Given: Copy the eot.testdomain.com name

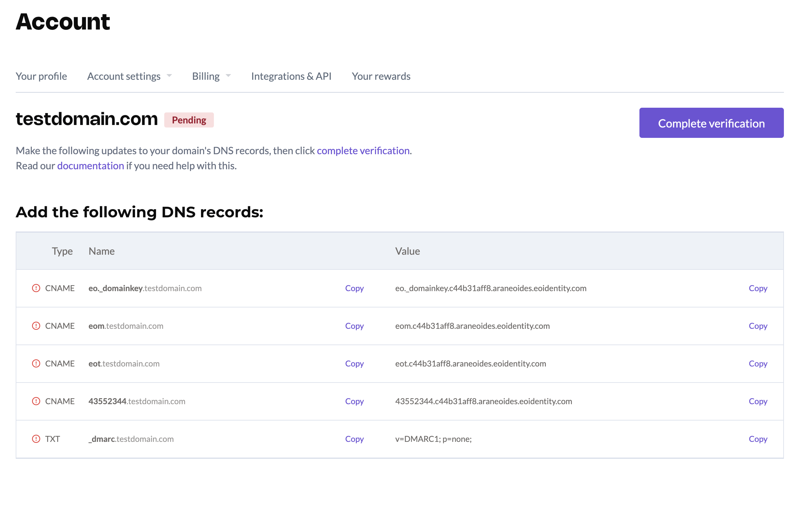Looking at the screenshot, I should [354, 363].
